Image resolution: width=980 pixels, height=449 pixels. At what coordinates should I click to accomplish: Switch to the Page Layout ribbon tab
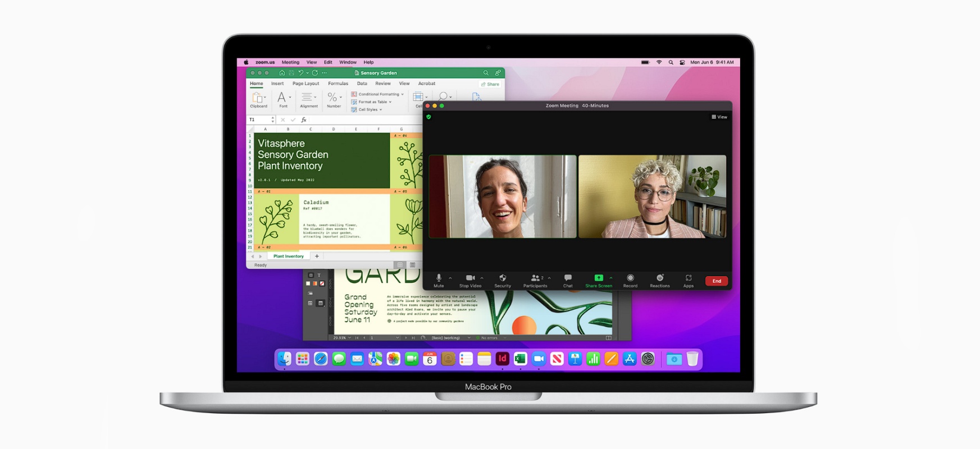pyautogui.click(x=306, y=84)
